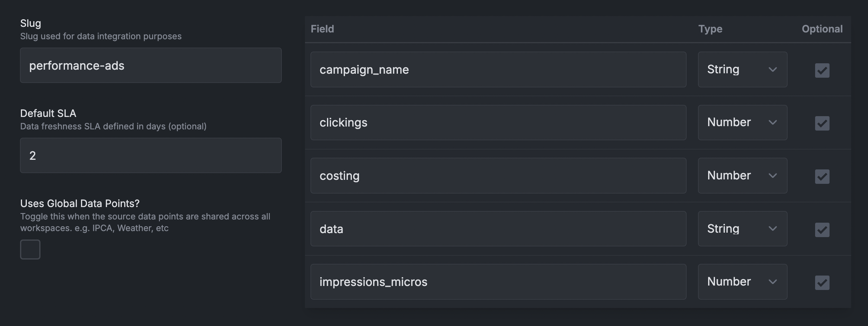The image size is (868, 326).
Task: Open Type dropdown for campaign_name
Action: click(742, 69)
